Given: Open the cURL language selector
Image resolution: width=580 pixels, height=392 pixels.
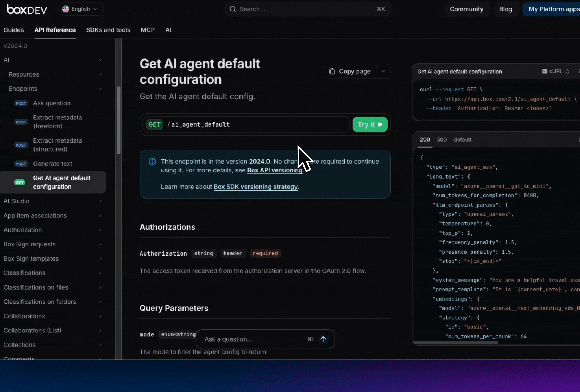Looking at the screenshot, I should pyautogui.click(x=556, y=72).
